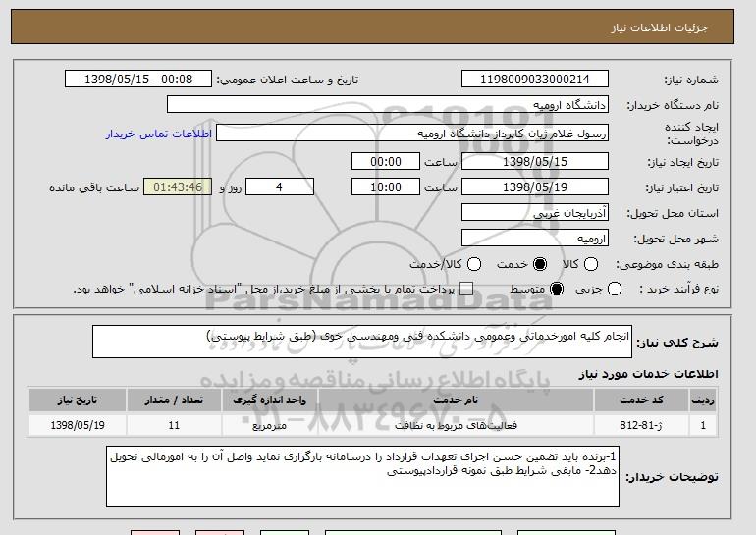Click the buyer organization field دانشگاه ارومیه
Screen dimensions: 756x535
coord(388,105)
